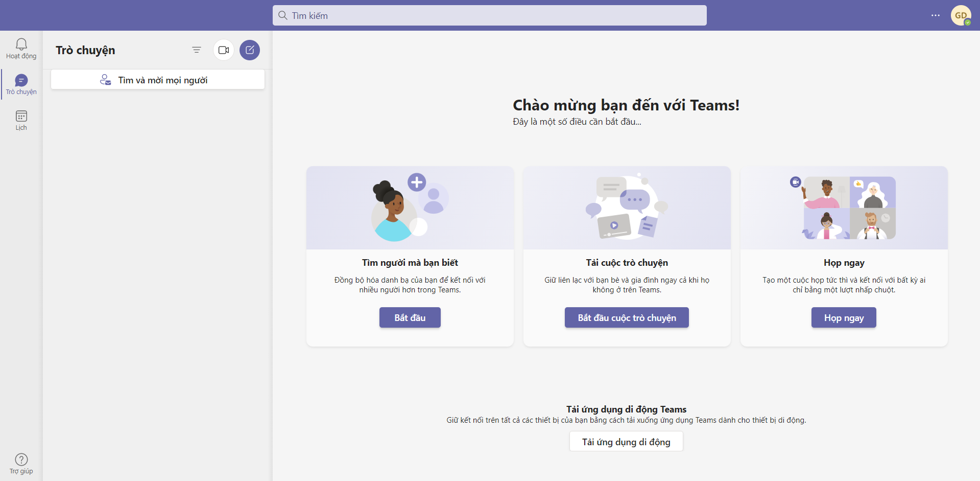Open Trợ giúp (Help)
This screenshot has height=481, width=980.
[21, 464]
